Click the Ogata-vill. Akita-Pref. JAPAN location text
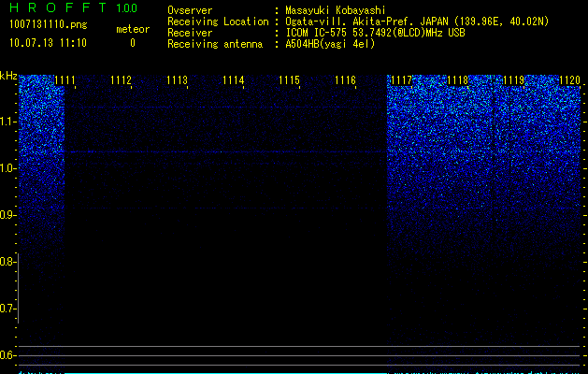Image resolution: width=588 pixels, height=374 pixels. [x=417, y=22]
